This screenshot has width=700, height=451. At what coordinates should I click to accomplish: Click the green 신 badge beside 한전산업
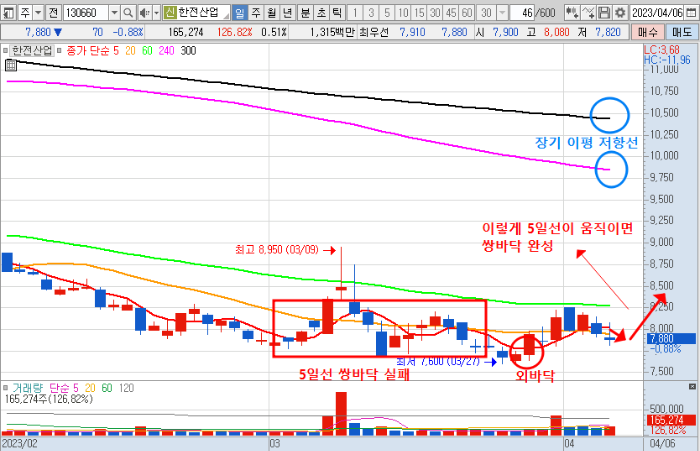tap(170, 13)
